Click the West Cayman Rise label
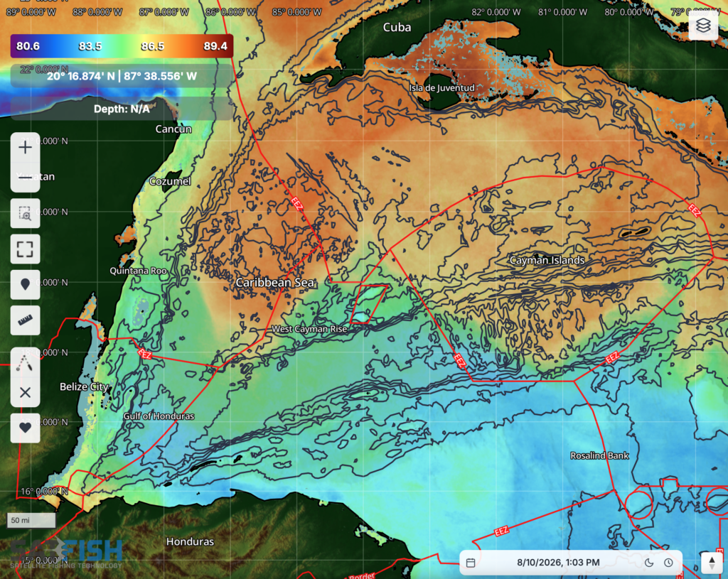 [x=309, y=329]
